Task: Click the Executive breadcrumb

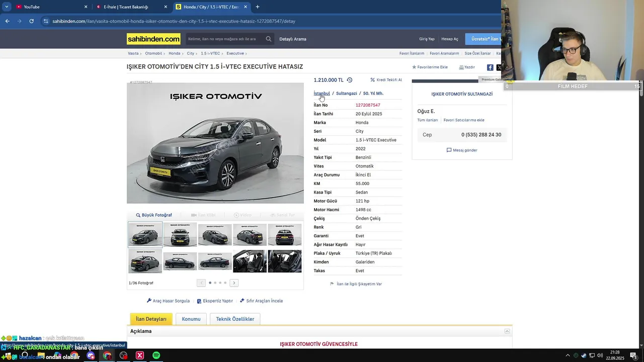Action: pos(235,53)
